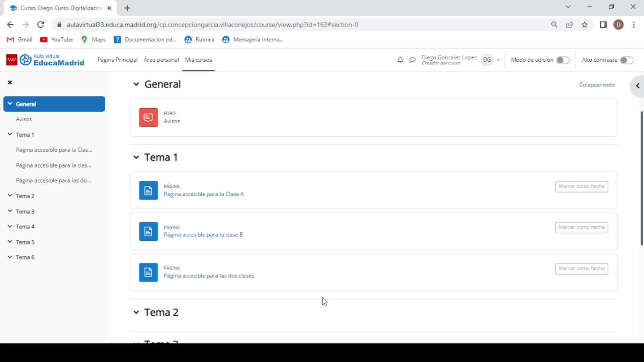Mark Clase A page as done
The image size is (644, 362).
pyautogui.click(x=581, y=186)
